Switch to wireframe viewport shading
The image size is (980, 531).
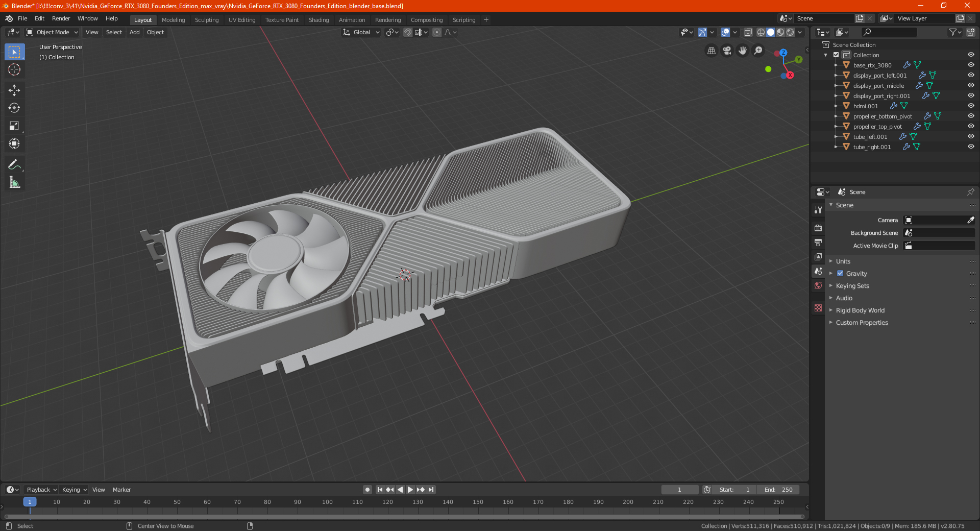[761, 32]
